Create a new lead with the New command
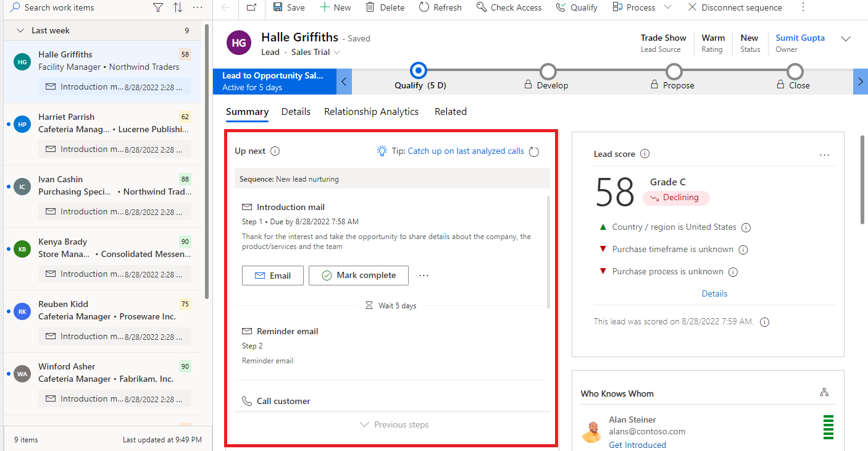 pos(335,7)
